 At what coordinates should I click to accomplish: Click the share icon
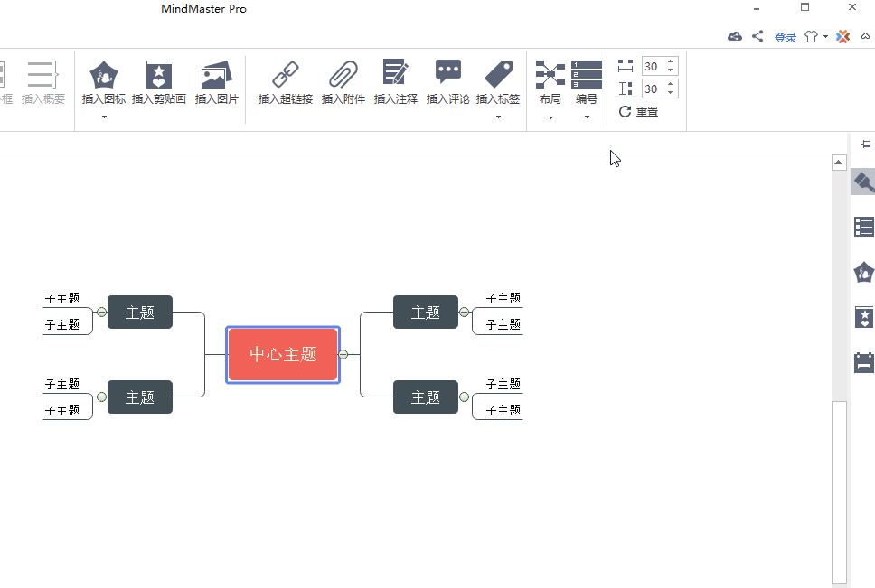(757, 37)
